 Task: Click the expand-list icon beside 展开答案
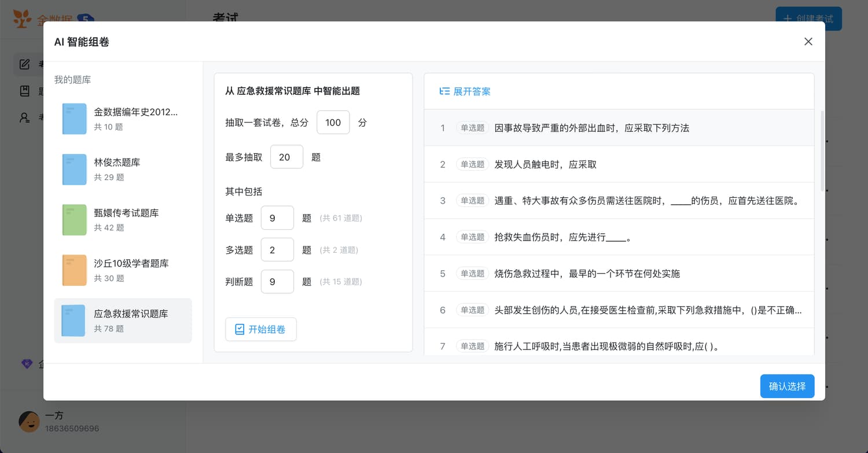pos(444,91)
